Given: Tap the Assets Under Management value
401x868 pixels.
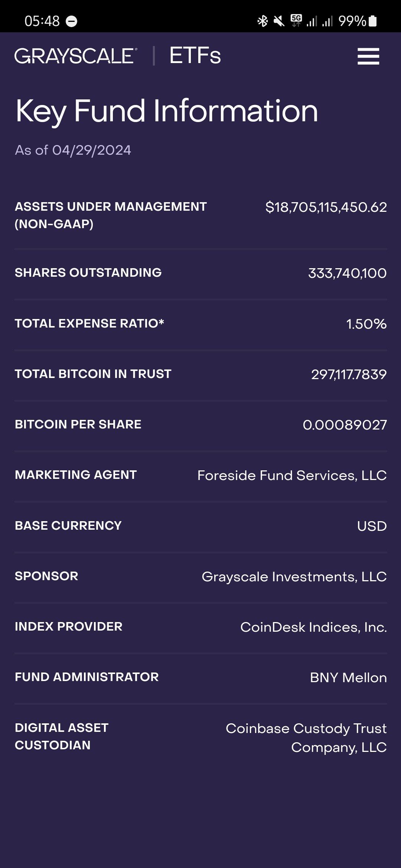Looking at the screenshot, I should click(x=326, y=207).
